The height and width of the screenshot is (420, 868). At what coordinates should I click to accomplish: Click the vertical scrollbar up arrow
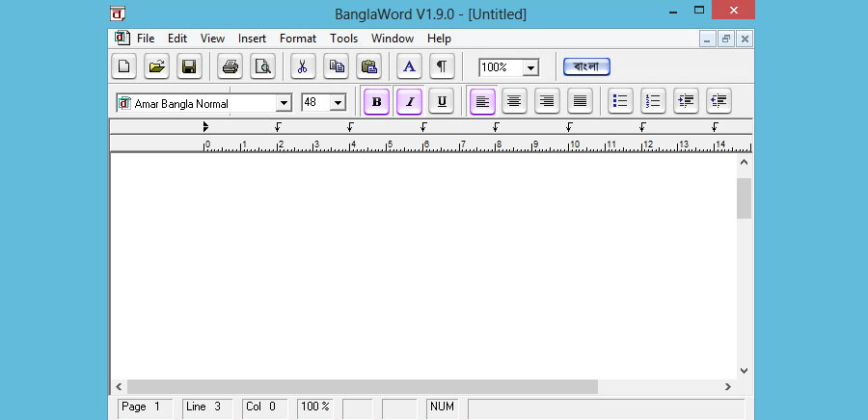(x=744, y=162)
